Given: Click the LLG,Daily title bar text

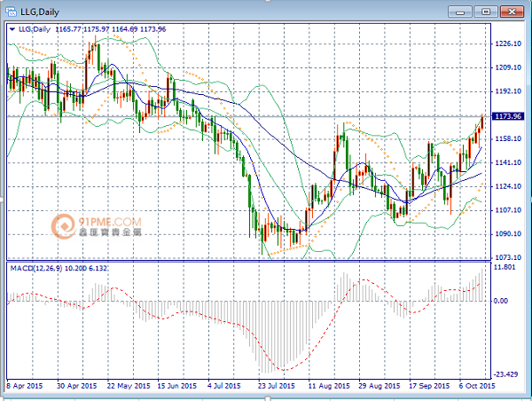Looking at the screenshot, I should [x=40, y=12].
